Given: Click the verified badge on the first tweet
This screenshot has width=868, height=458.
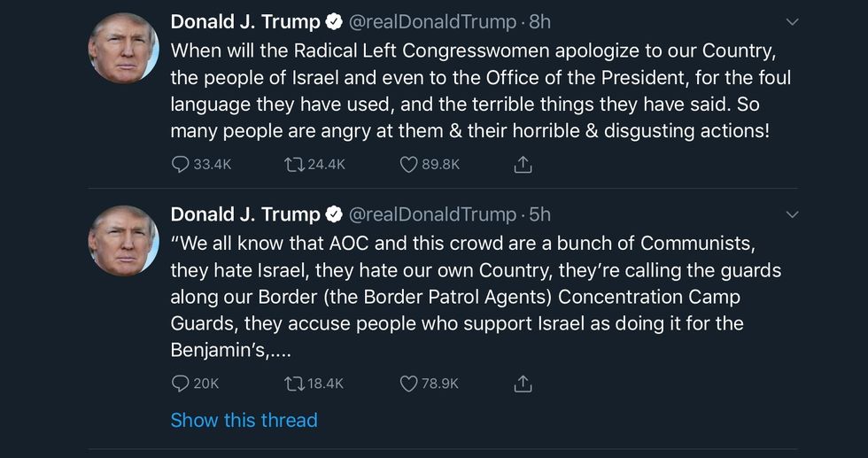Looking at the screenshot, I should pos(336,21).
